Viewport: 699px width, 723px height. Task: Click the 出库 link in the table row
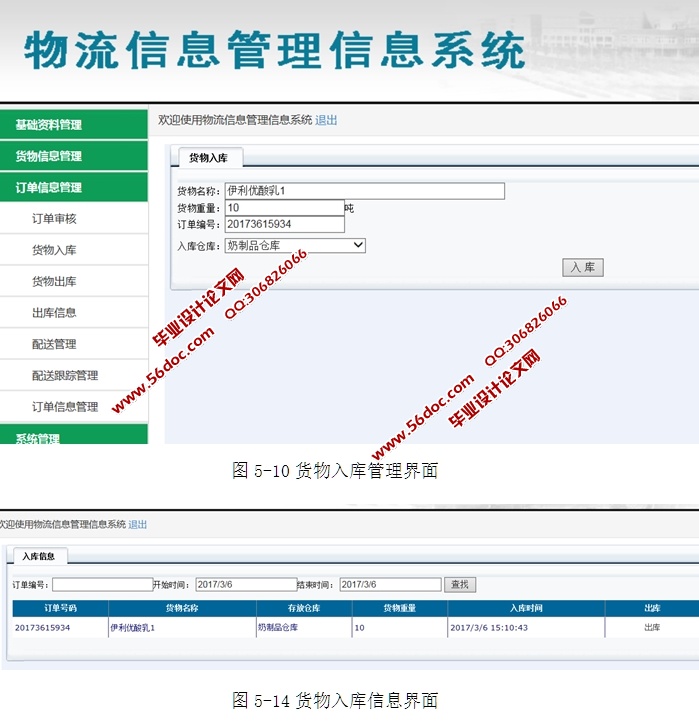652,627
